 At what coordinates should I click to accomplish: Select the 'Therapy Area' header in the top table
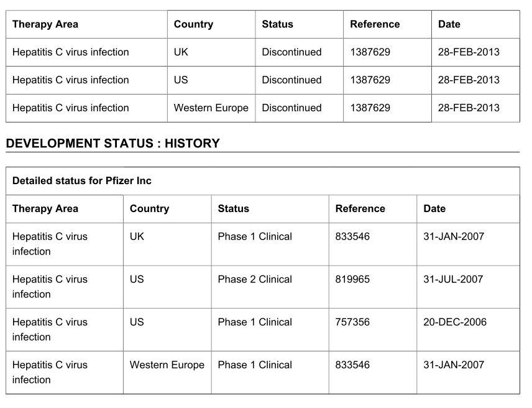point(45,24)
